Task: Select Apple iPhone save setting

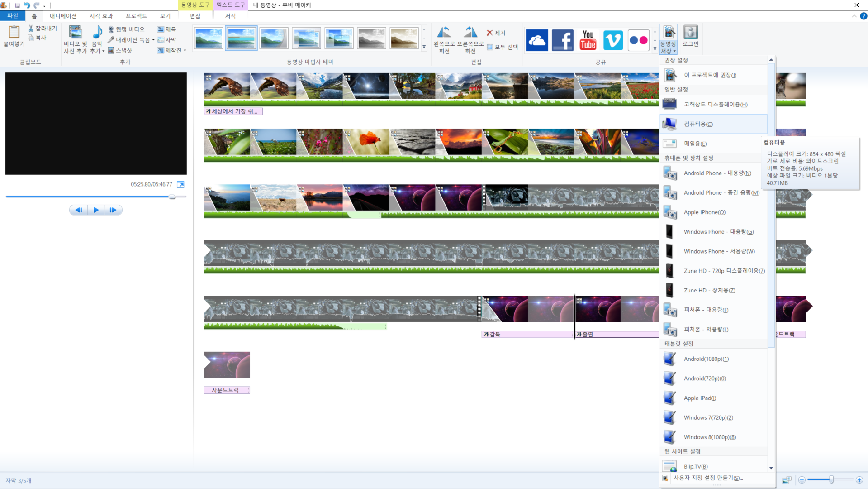Action: (714, 212)
